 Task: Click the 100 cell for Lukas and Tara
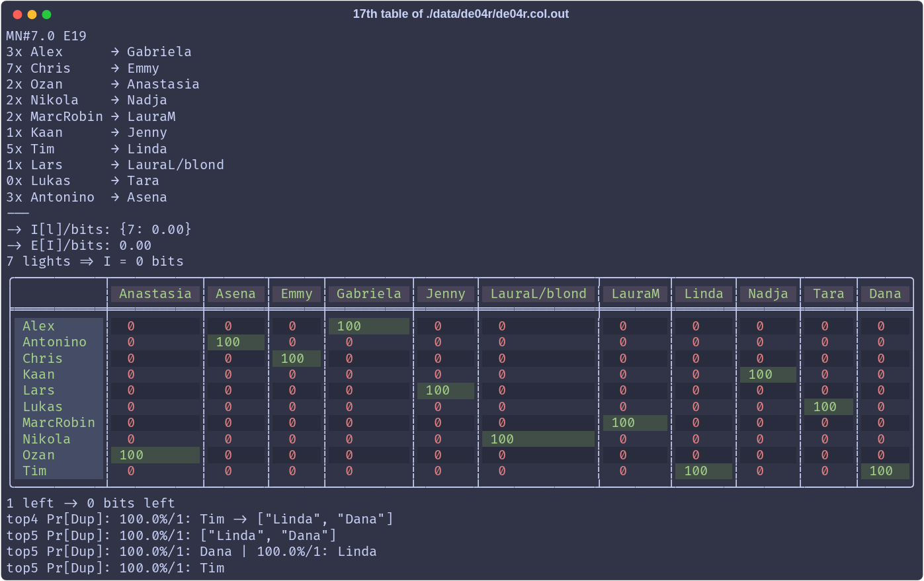pyautogui.click(x=829, y=407)
